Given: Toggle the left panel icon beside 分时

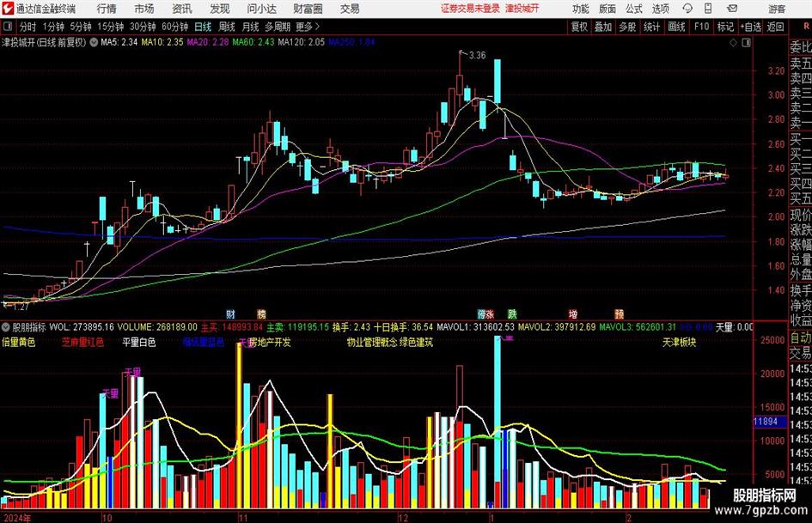Looking at the screenshot, I should (x=8, y=27).
